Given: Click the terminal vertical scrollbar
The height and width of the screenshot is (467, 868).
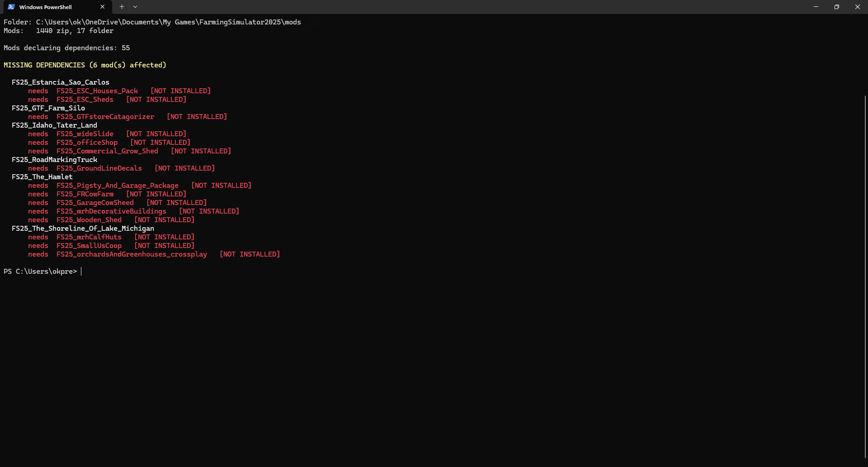Looking at the screenshot, I should coord(865,276).
